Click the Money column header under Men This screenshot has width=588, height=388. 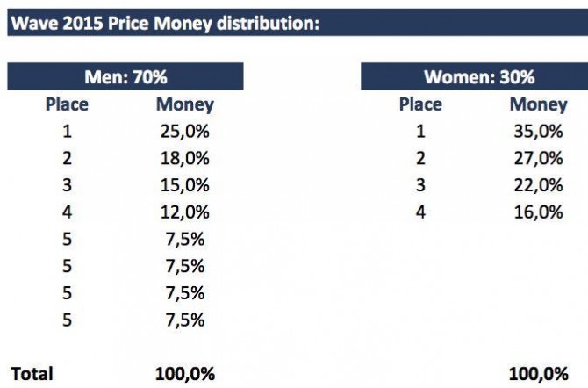coord(184,104)
